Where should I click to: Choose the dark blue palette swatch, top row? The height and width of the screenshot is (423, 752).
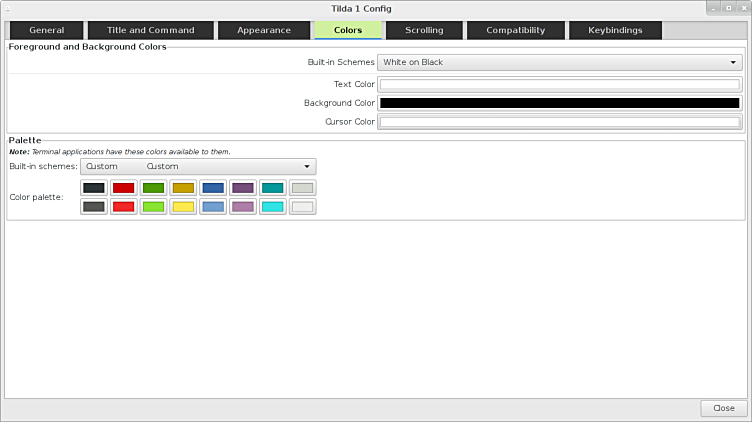[213, 188]
